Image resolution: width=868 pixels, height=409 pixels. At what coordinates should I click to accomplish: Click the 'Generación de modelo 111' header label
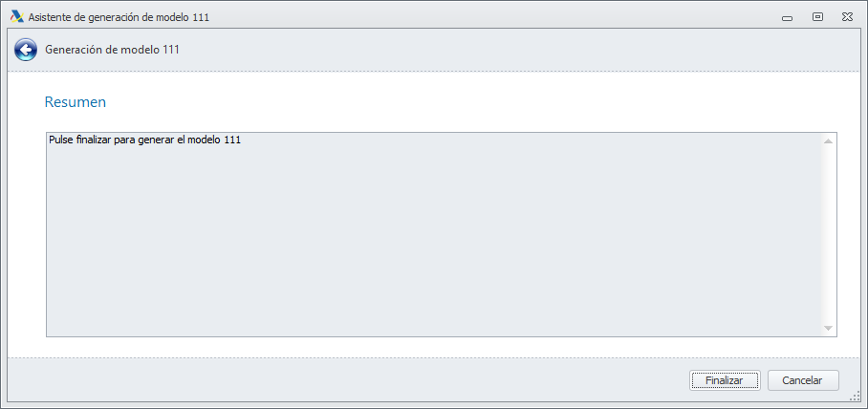(x=113, y=50)
